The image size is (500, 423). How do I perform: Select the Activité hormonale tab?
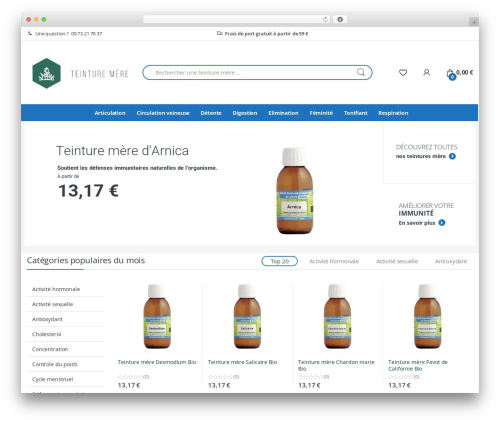pyautogui.click(x=334, y=261)
